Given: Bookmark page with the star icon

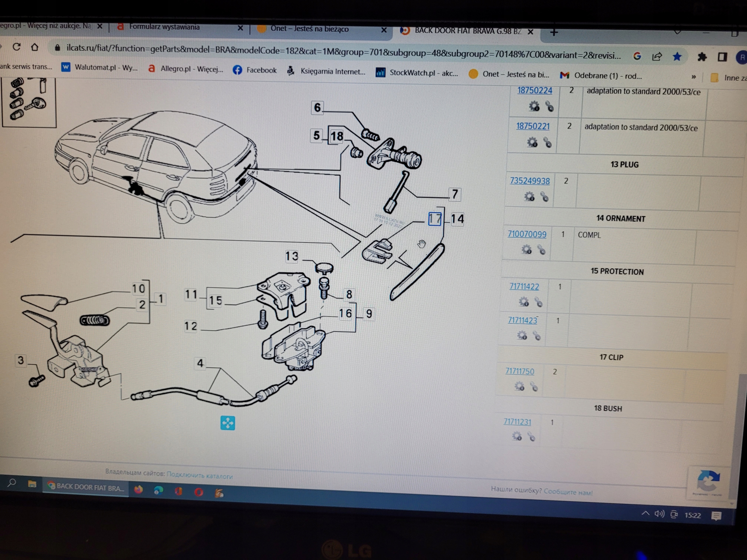Looking at the screenshot, I should (x=677, y=56).
